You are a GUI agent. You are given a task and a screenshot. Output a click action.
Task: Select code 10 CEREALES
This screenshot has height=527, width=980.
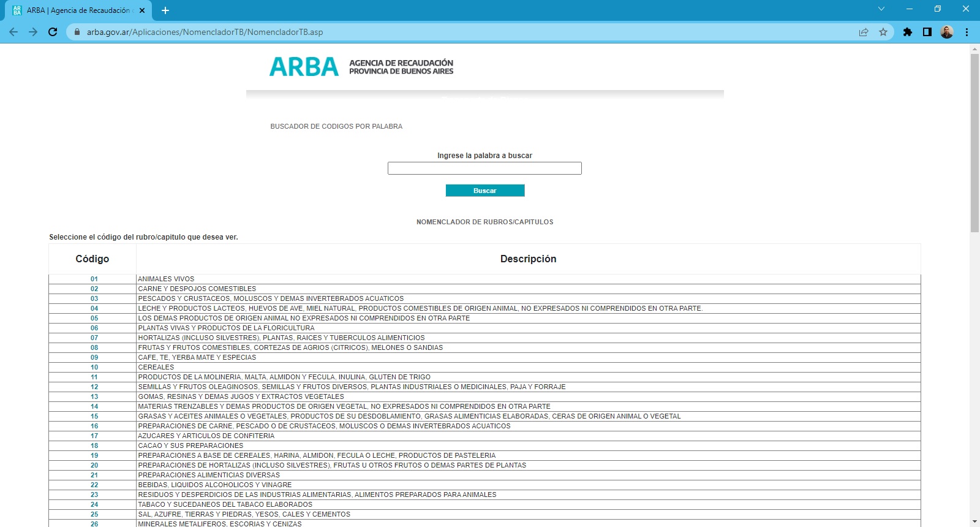coord(94,367)
